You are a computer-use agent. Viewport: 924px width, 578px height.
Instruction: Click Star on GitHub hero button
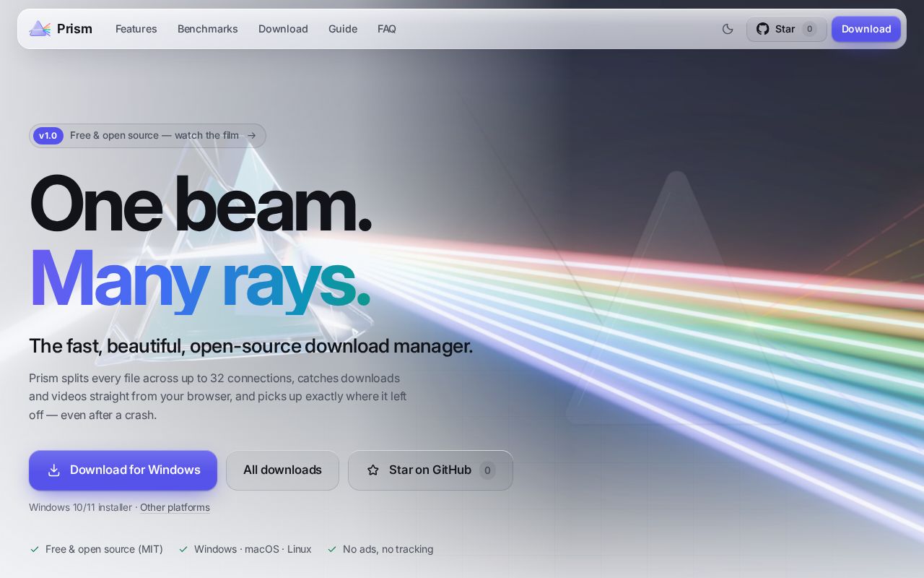point(430,470)
